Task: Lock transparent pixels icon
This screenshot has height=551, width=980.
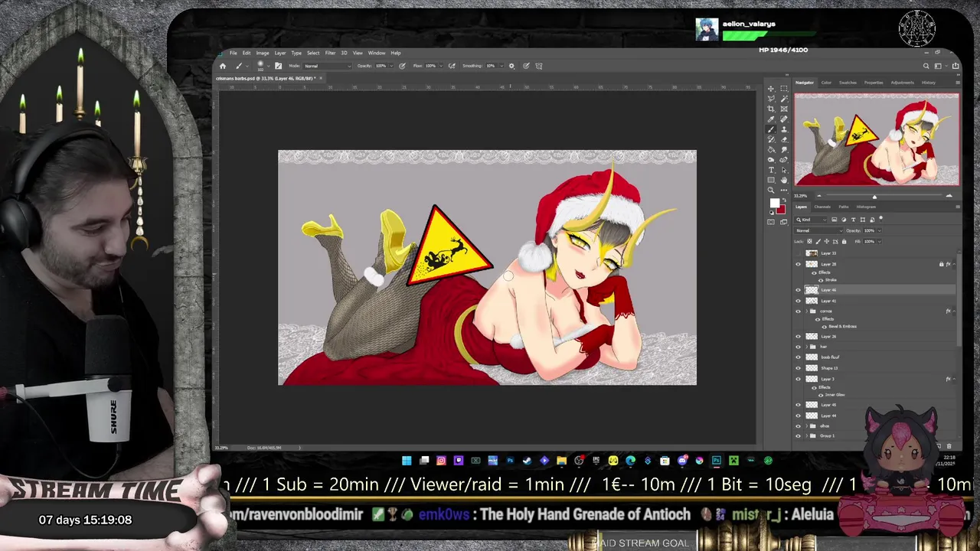Action: click(x=809, y=241)
